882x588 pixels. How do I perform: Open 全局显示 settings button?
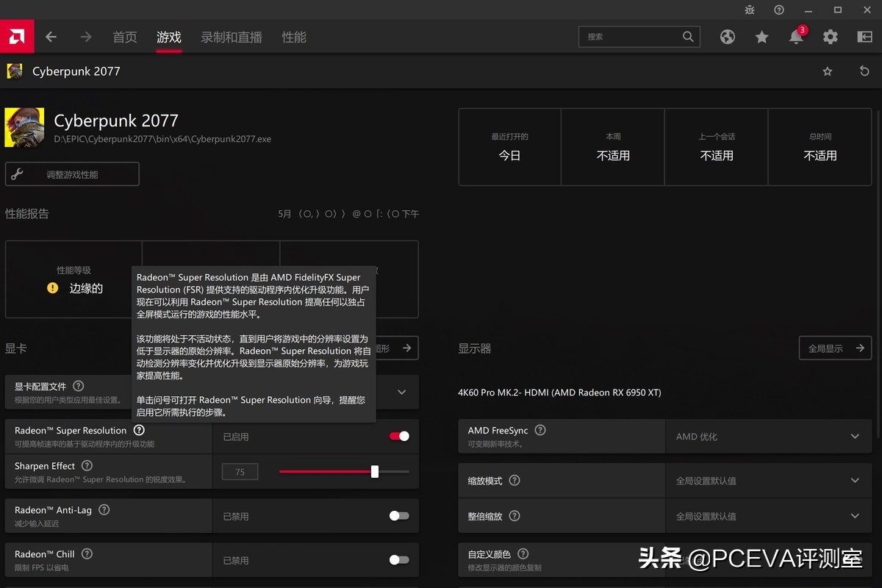pos(835,348)
